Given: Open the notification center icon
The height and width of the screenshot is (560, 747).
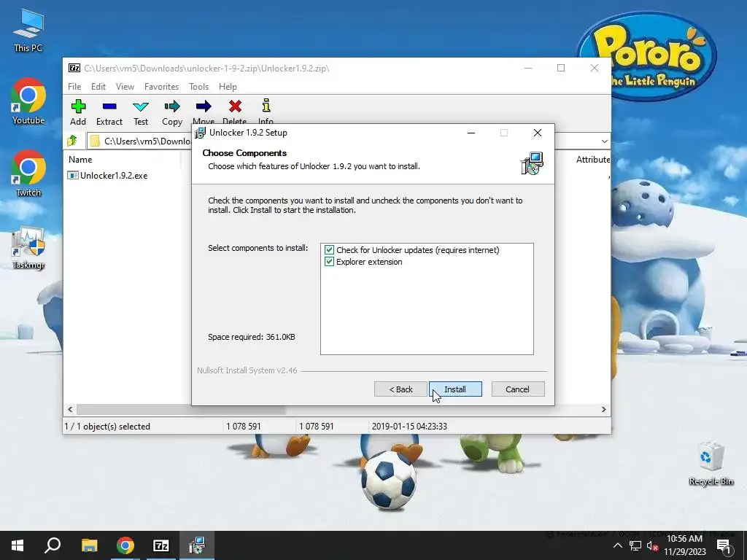Looking at the screenshot, I should (x=724, y=547).
